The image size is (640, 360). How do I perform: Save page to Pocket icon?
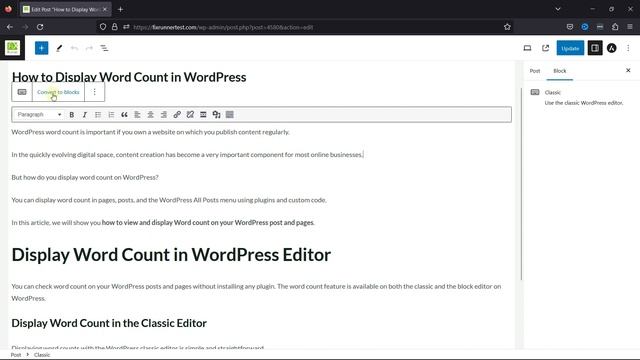[x=570, y=27]
